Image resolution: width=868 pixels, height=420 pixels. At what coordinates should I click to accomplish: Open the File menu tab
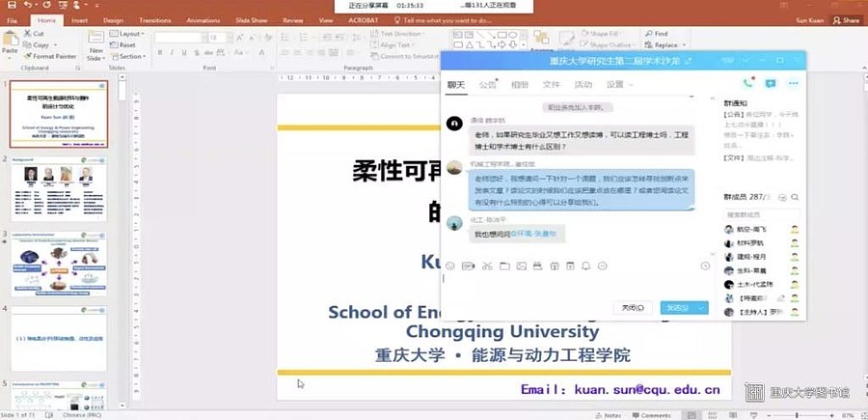pos(13,20)
